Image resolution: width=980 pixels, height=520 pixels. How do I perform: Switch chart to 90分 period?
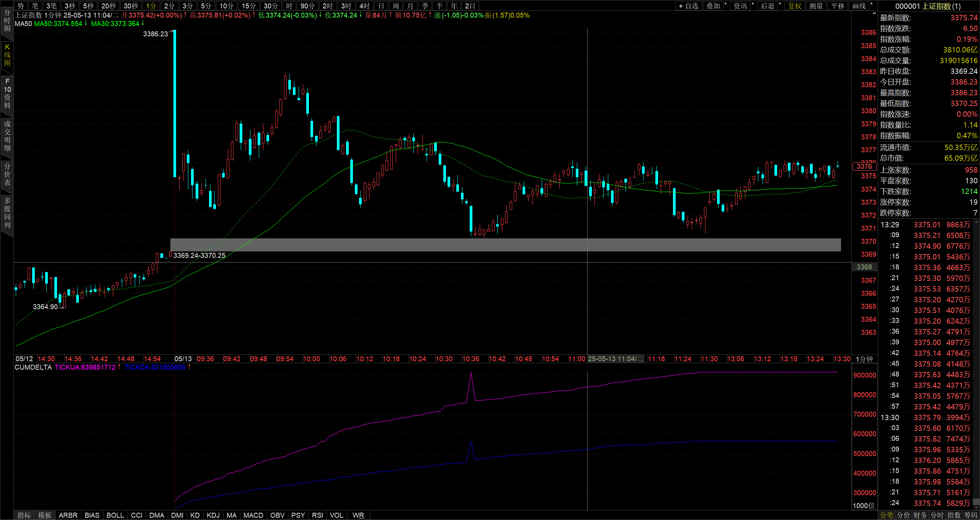coord(308,6)
